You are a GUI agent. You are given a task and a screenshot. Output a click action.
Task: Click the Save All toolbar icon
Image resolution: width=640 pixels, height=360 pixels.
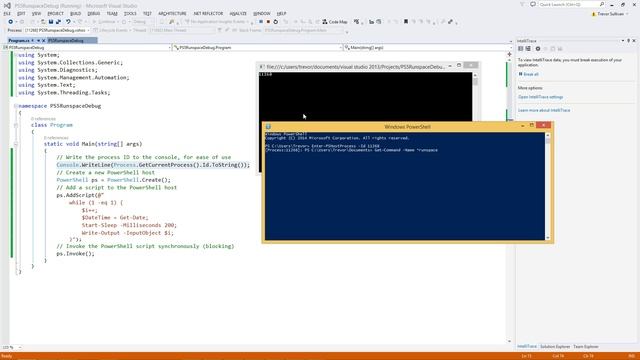pos(58,22)
